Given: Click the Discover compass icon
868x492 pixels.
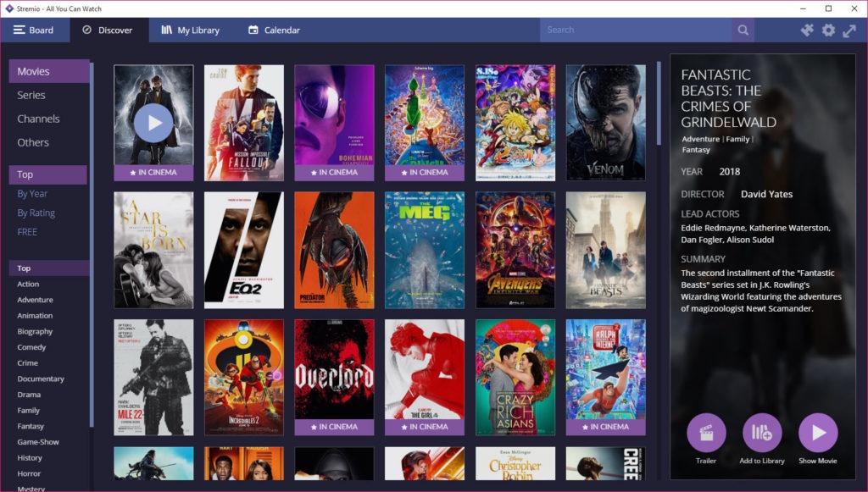Looking at the screenshot, I should 87,30.
